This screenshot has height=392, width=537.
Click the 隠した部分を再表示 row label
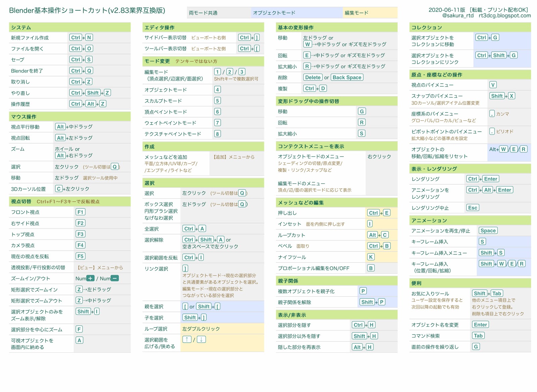pyautogui.click(x=299, y=347)
